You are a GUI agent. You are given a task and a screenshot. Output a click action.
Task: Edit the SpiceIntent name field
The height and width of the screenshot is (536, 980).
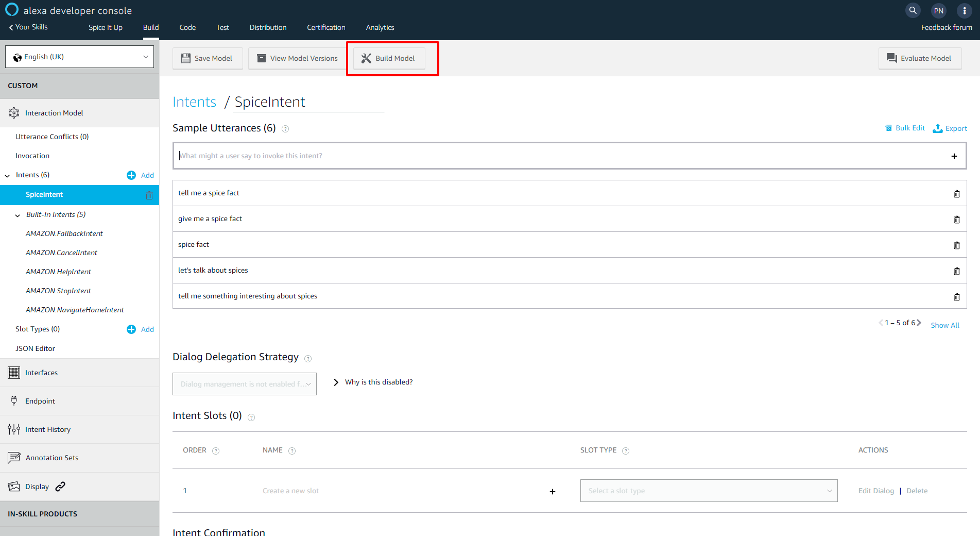309,102
